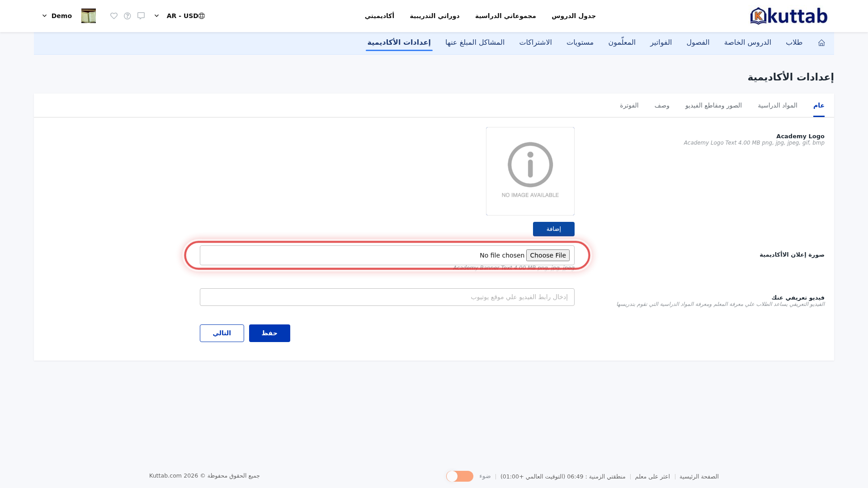Screen dimensions: 868x488
Task: Click the حفظ save button
Action: (x=269, y=333)
